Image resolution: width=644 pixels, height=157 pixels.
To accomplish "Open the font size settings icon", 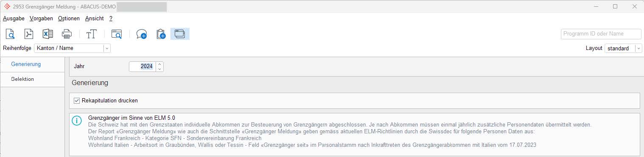I will (92, 34).
